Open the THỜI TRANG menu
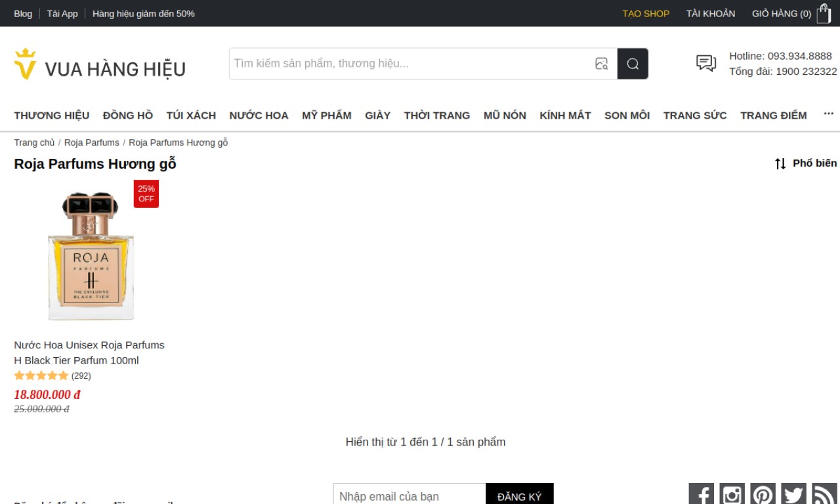 tap(437, 115)
